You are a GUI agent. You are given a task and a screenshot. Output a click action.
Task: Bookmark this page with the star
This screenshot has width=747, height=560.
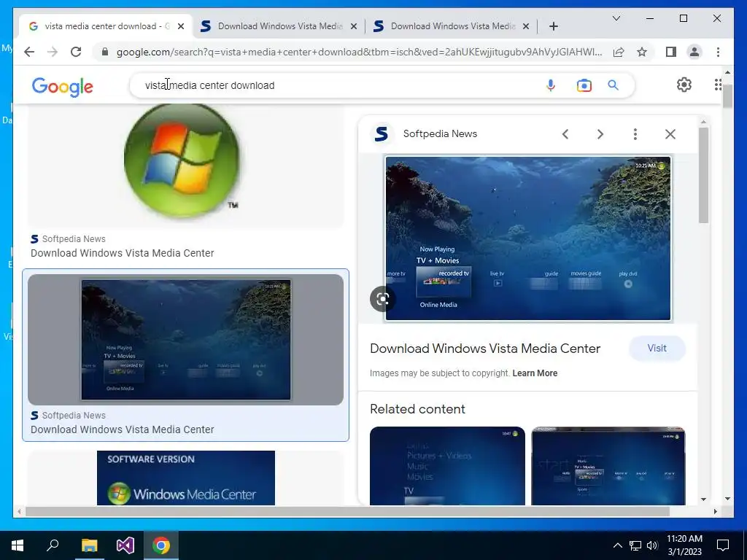click(x=642, y=52)
